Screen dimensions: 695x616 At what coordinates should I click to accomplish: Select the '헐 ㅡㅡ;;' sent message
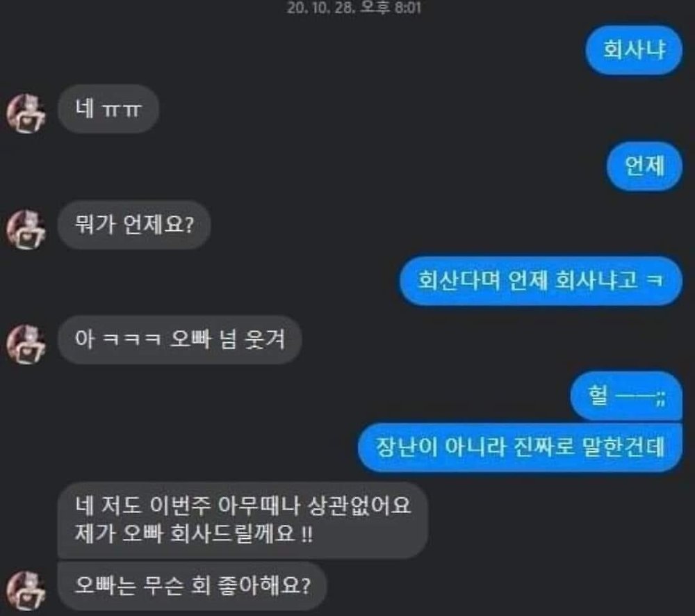click(626, 396)
